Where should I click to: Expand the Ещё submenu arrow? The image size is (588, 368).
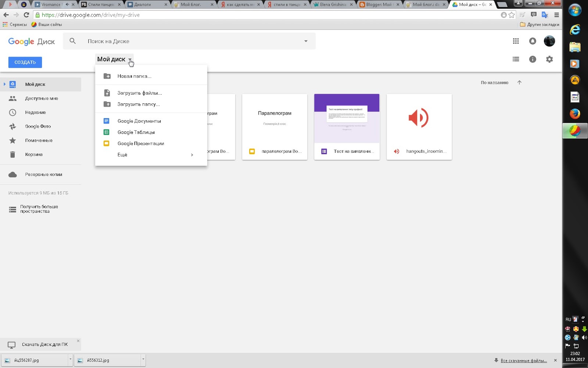(192, 155)
